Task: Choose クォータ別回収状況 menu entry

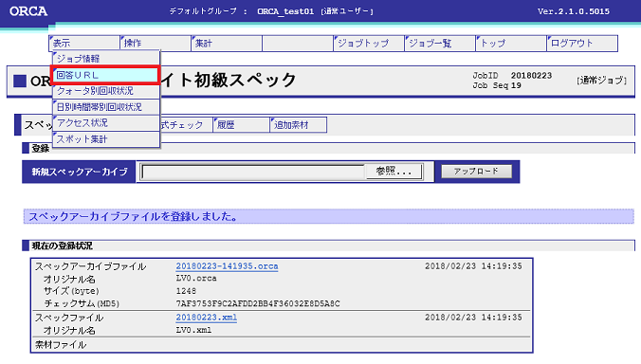Action: (x=106, y=91)
